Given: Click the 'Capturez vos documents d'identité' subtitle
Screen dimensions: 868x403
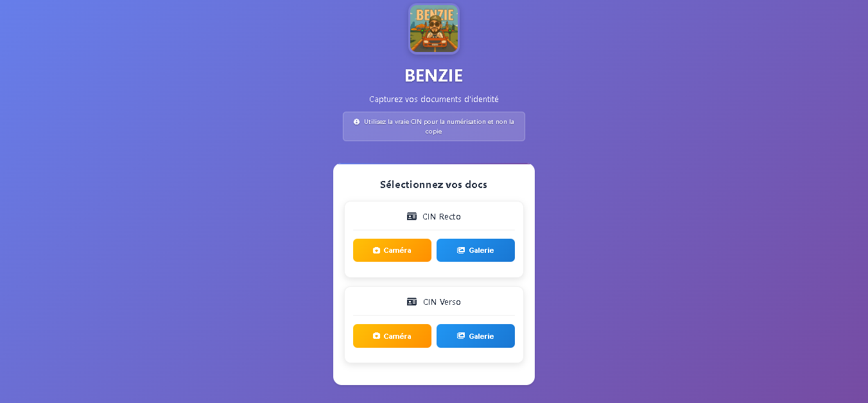Looking at the screenshot, I should pos(434,99).
